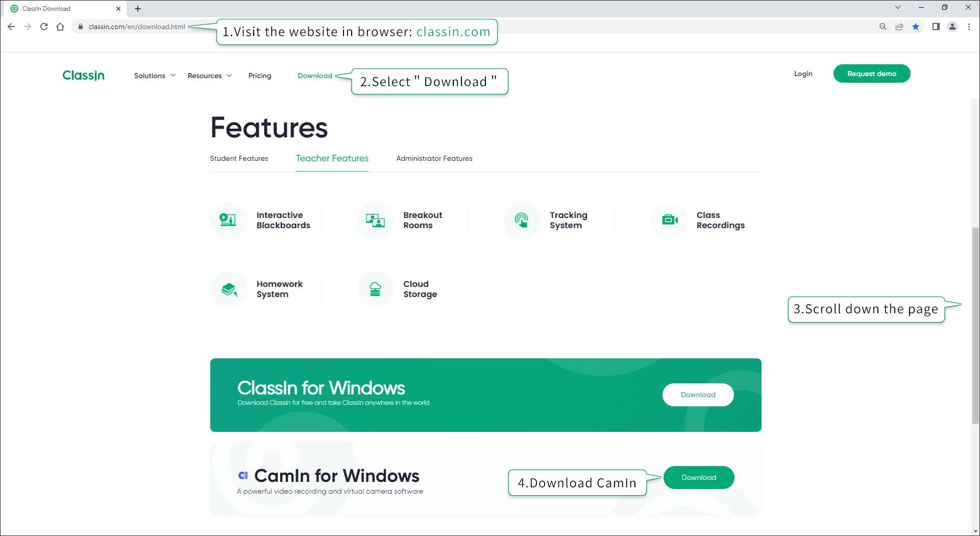Click the browser back arrow
Viewport: 980px width, 536px height.
click(11, 27)
